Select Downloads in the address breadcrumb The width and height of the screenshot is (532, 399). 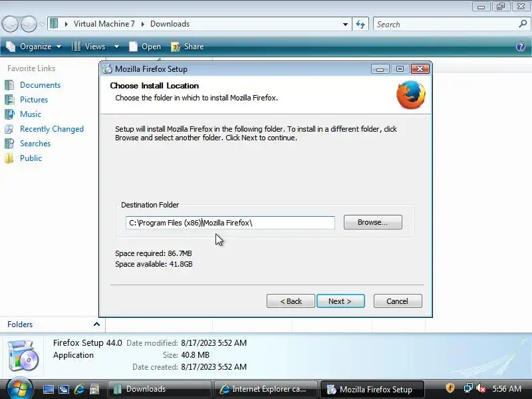click(170, 24)
